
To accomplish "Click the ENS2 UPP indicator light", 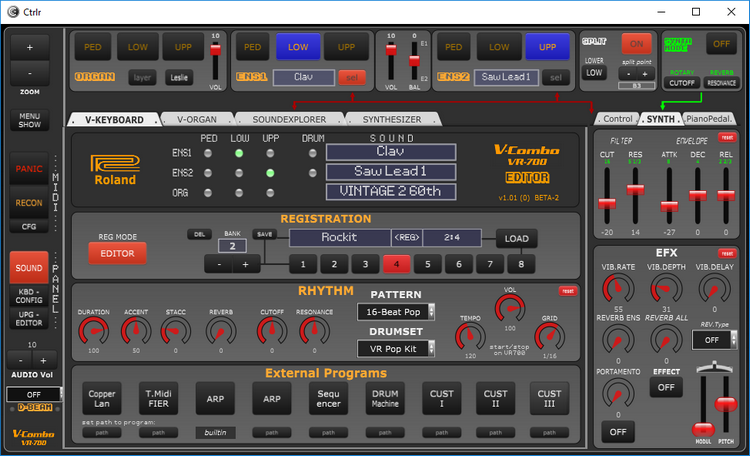I will [x=270, y=173].
